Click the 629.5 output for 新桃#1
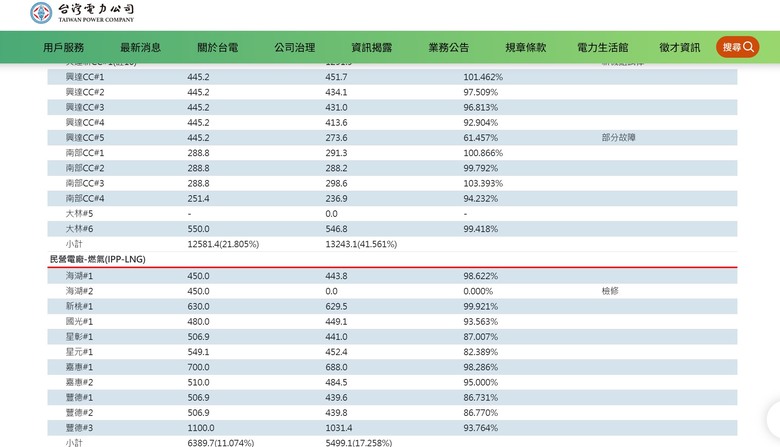Image resolution: width=780 pixels, height=447 pixels. (336, 306)
